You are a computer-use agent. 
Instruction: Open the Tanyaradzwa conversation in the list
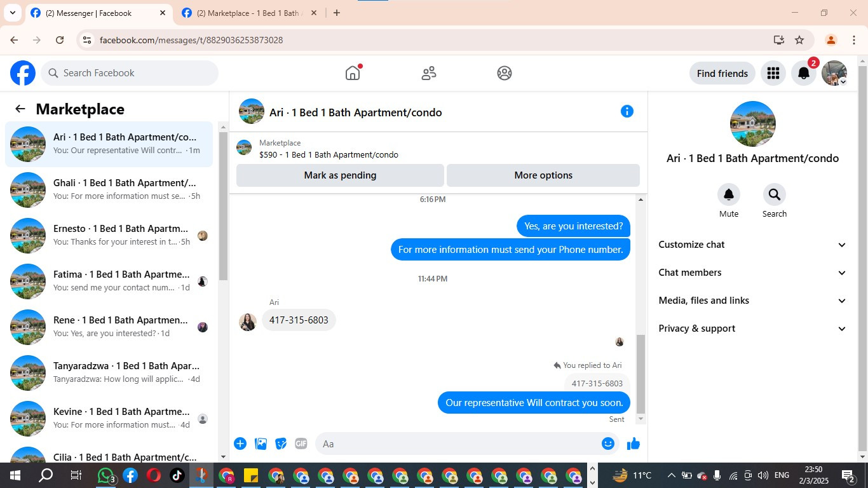pyautogui.click(x=109, y=373)
